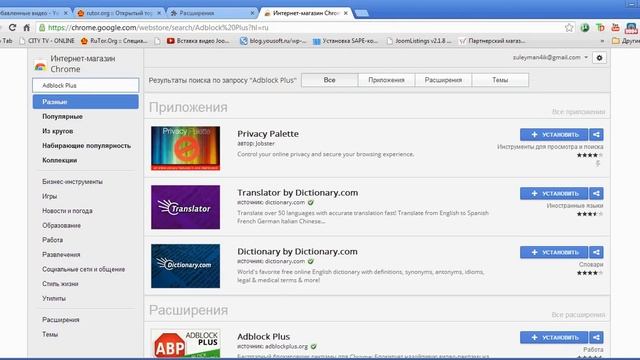The height and width of the screenshot is (360, 640).
Task: Open Из кругов in the sidebar
Action: [58, 131]
